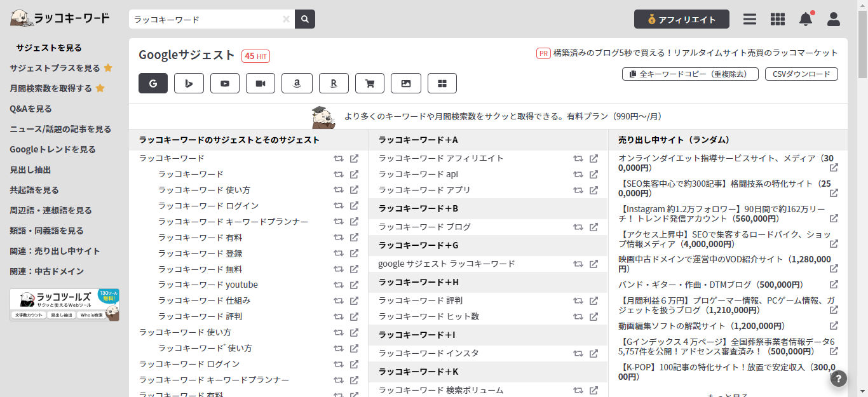
Task: Re-search icon for ラッコキーワード 仕組み
Action: click(x=339, y=300)
